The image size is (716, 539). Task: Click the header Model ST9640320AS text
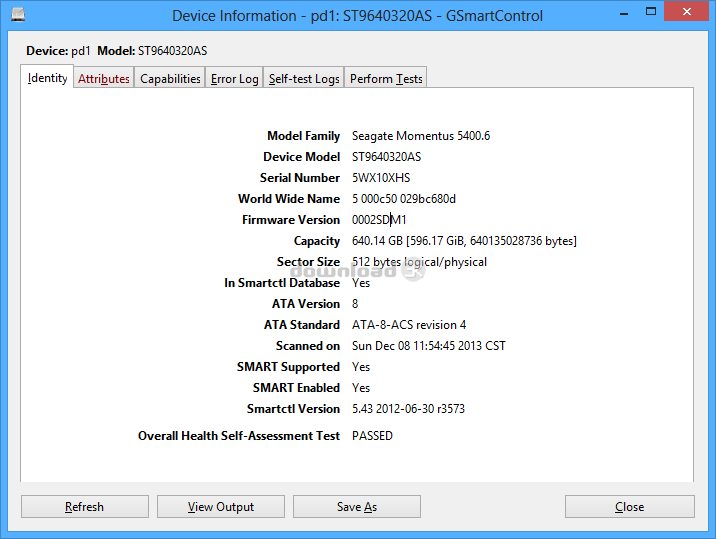152,51
